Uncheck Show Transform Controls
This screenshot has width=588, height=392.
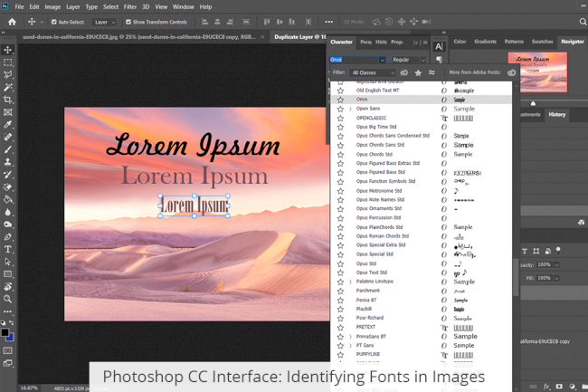(x=128, y=22)
